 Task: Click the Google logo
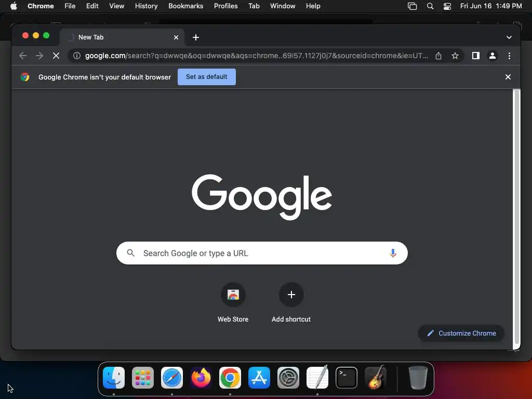coord(262,197)
